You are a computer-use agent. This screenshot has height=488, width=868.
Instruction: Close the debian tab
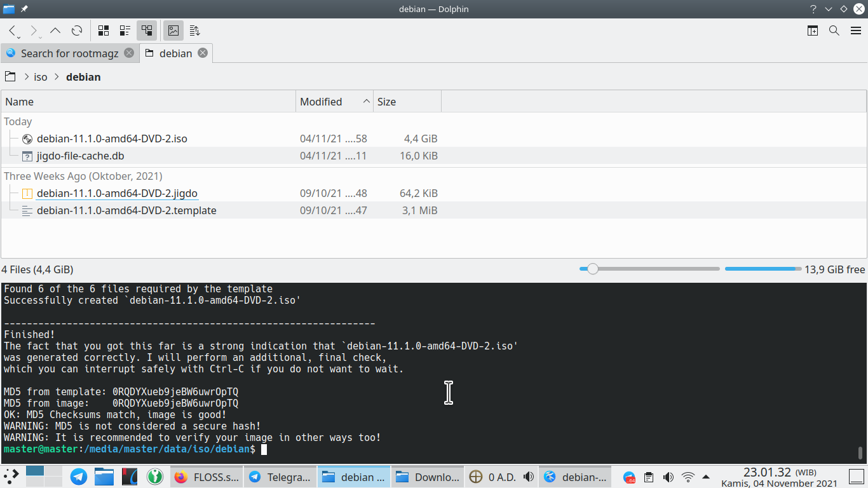click(x=203, y=53)
